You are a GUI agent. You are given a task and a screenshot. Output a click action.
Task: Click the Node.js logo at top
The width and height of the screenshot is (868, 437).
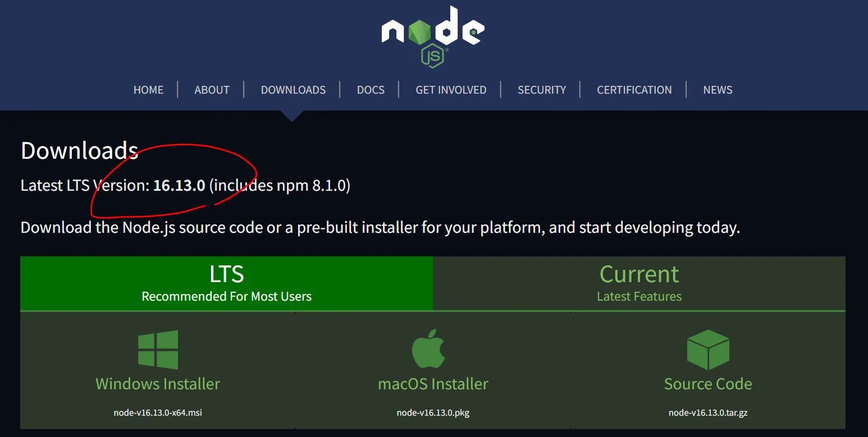click(x=433, y=37)
